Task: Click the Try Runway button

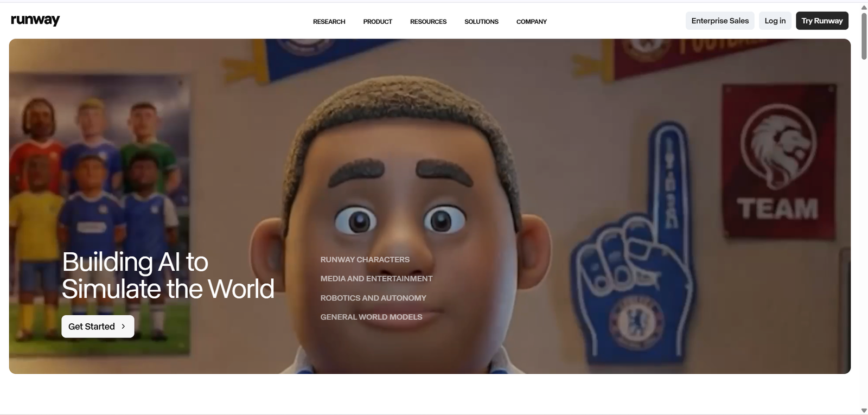Action: pos(822,21)
